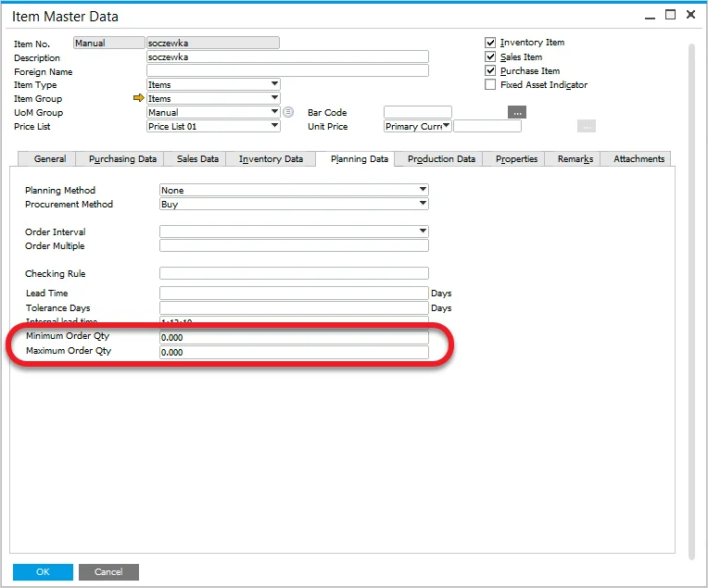This screenshot has height=588, width=708.
Task: Expand the Order Interval dropdown
Action: 423,231
